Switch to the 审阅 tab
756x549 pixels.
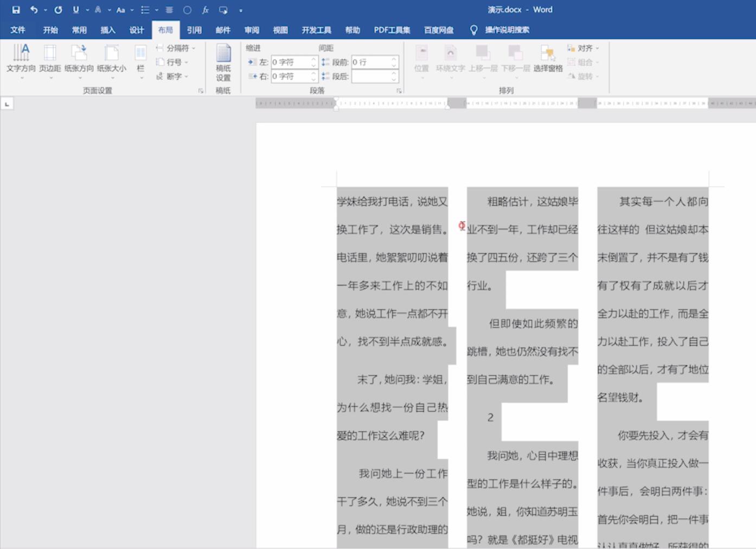(x=252, y=30)
